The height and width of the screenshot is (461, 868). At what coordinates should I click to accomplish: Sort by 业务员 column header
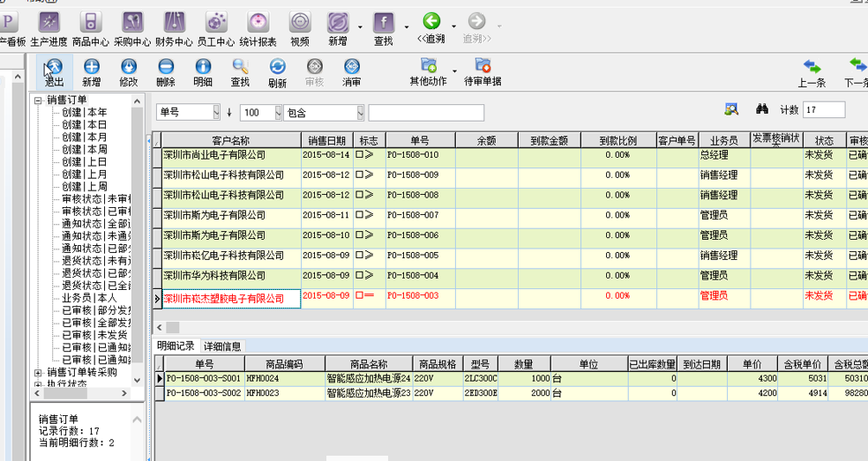(724, 140)
